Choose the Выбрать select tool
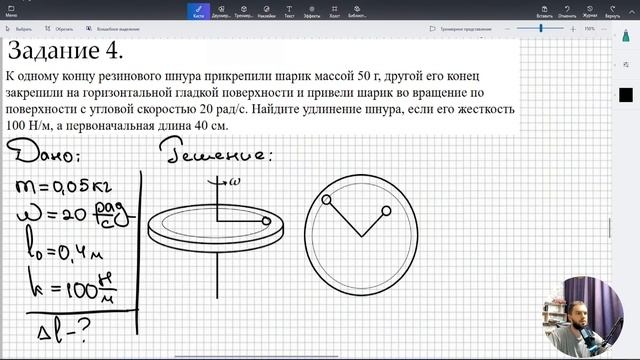 tap(18, 29)
